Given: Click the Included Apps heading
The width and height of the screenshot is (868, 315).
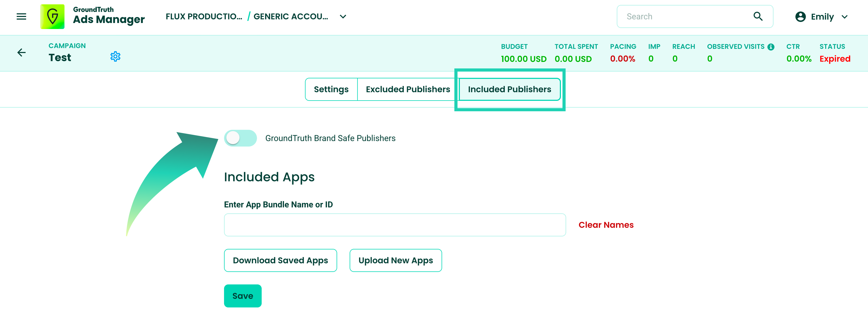Looking at the screenshot, I should [269, 177].
